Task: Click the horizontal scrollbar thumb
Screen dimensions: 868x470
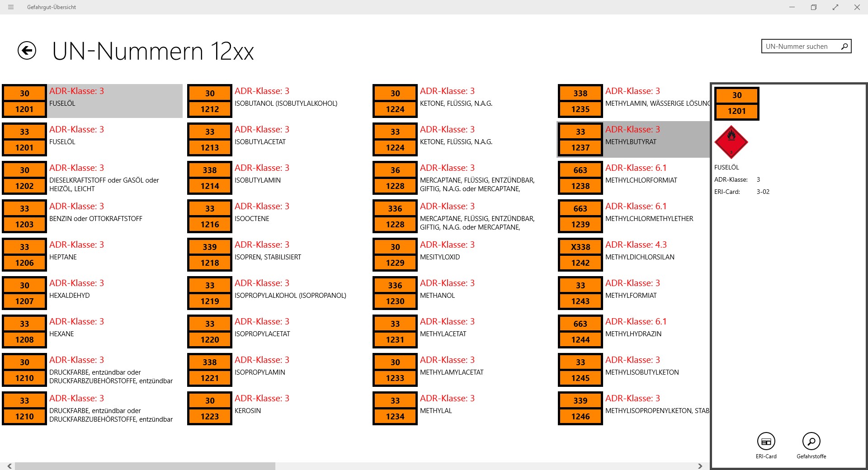Action: [145, 466]
